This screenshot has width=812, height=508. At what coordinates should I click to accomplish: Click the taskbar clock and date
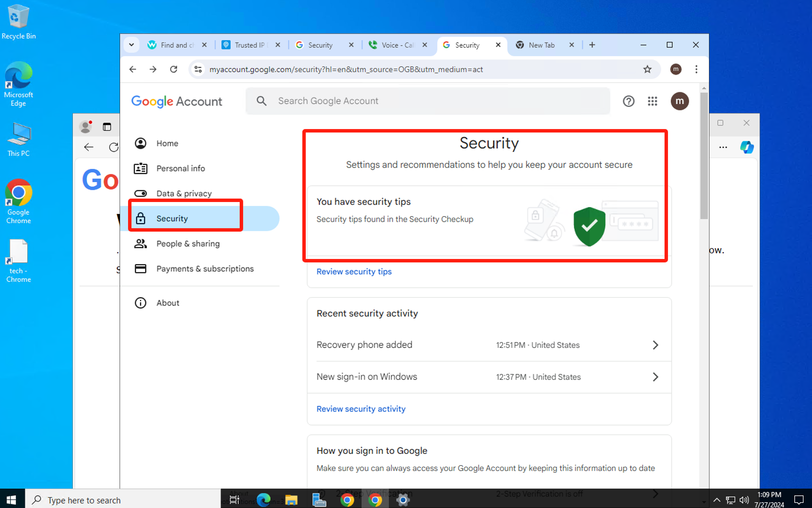click(x=769, y=500)
